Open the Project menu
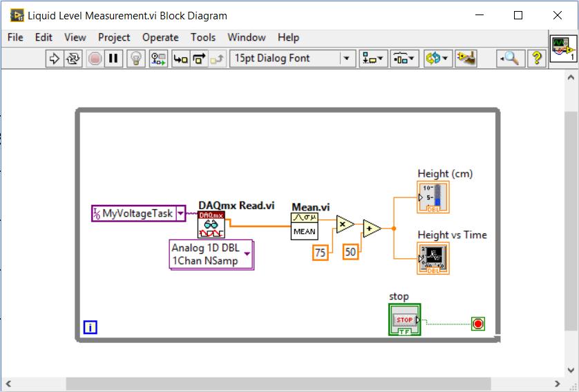The height and width of the screenshot is (392, 579). [x=114, y=38]
